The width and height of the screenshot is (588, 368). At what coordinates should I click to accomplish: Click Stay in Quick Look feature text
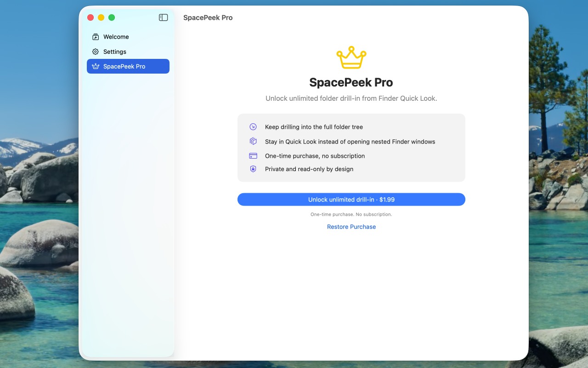coord(350,142)
